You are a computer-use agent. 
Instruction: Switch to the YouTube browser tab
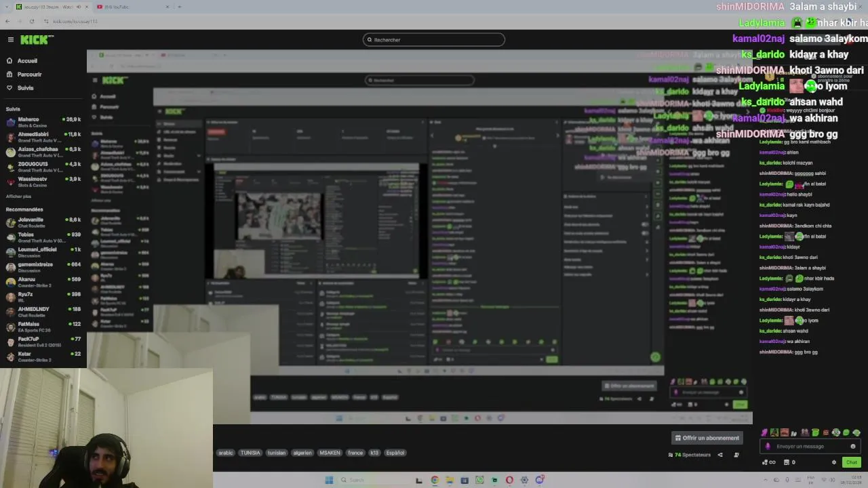tap(132, 7)
